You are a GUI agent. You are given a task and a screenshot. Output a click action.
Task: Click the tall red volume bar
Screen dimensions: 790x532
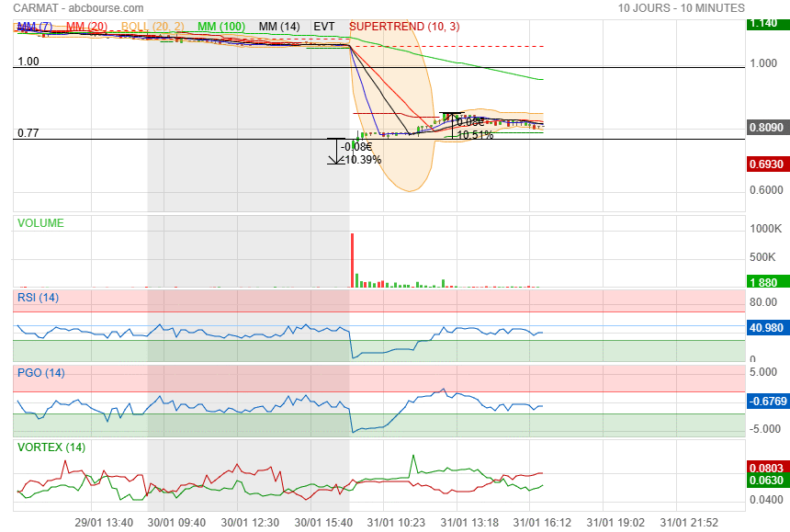tap(352, 260)
